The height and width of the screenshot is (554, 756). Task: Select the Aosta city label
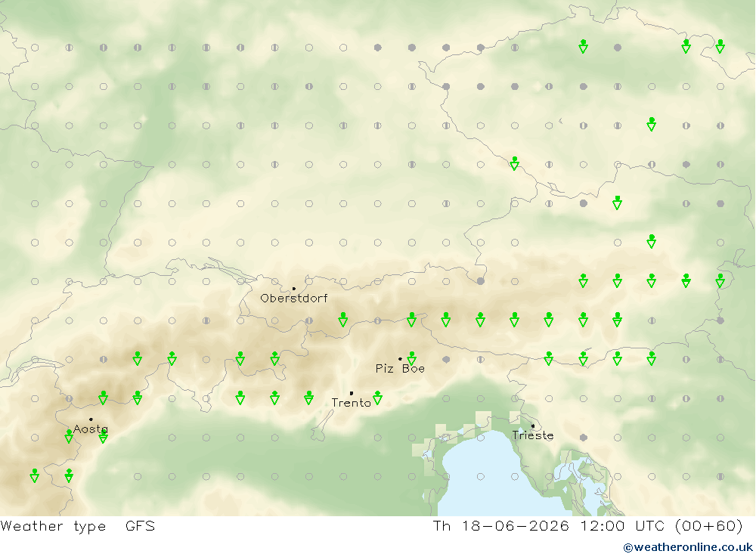[91, 429]
